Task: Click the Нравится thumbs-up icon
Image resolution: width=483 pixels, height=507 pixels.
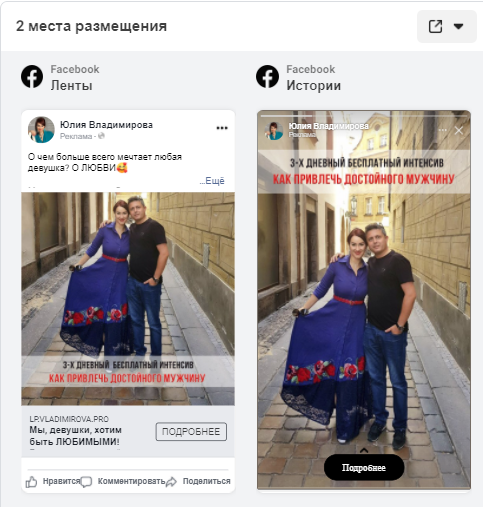Action: coord(32,482)
